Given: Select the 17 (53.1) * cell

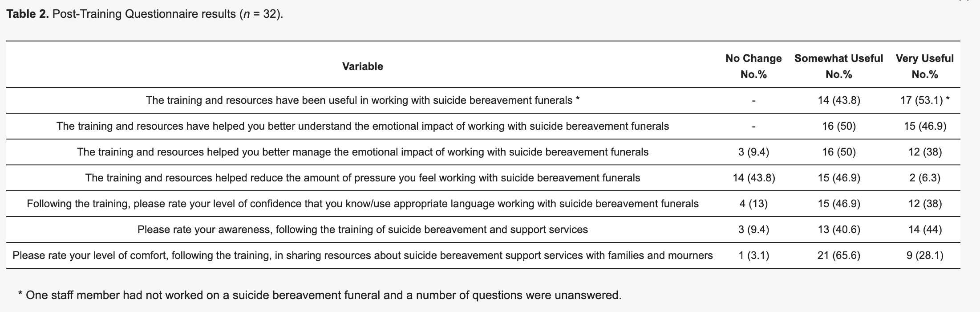Looking at the screenshot, I should point(925,100).
